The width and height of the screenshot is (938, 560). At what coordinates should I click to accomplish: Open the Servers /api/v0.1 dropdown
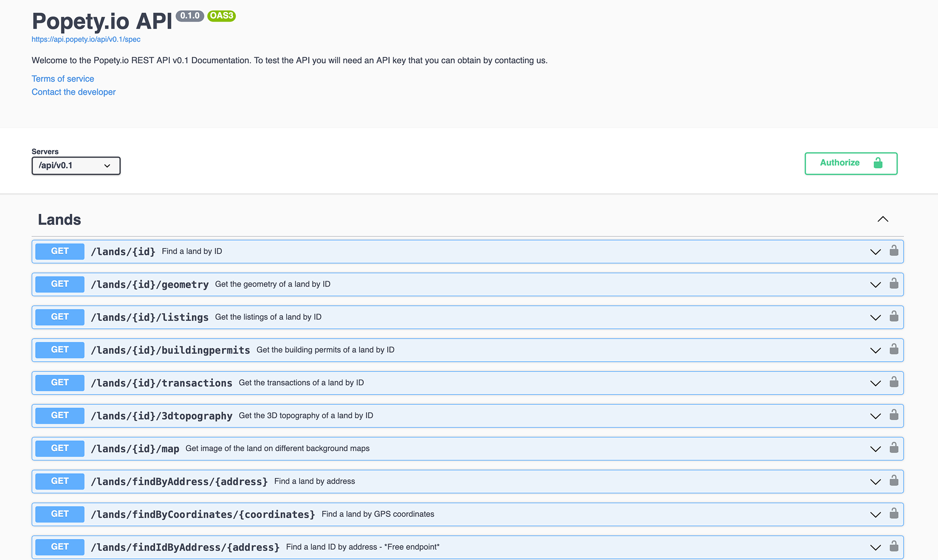click(x=76, y=166)
